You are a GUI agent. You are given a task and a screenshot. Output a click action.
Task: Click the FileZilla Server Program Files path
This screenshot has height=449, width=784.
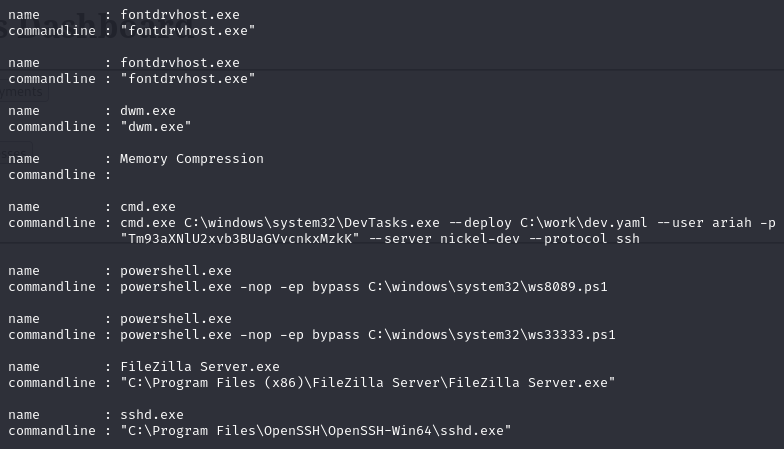[367, 383]
